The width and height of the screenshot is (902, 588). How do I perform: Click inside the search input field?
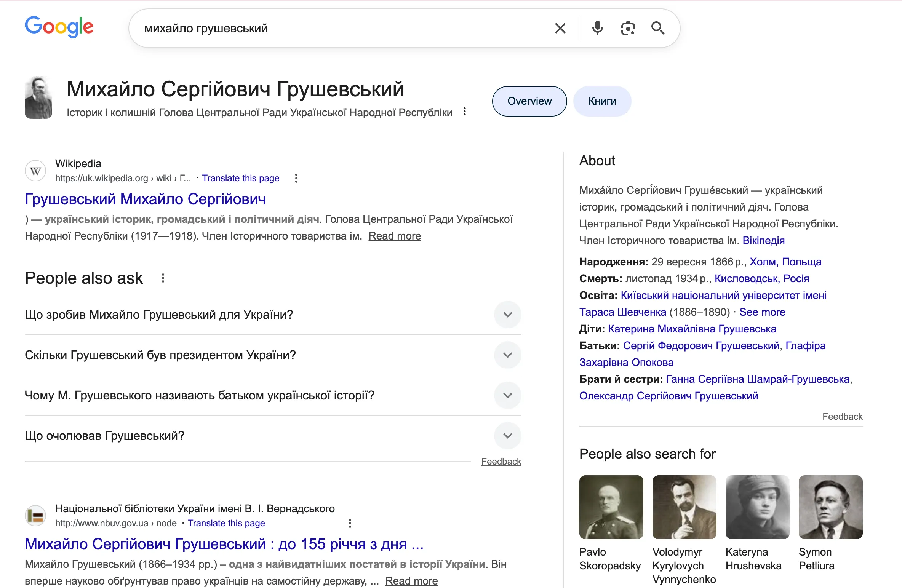pyautogui.click(x=343, y=28)
